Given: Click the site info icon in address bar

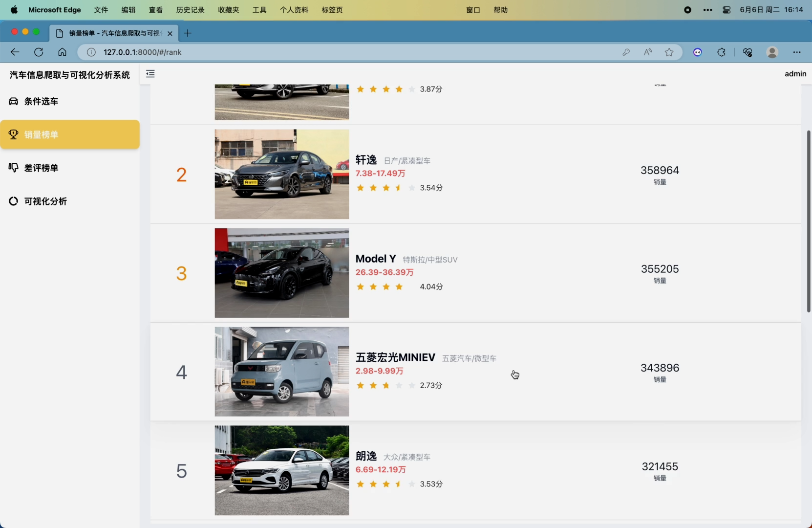Looking at the screenshot, I should coord(91,52).
